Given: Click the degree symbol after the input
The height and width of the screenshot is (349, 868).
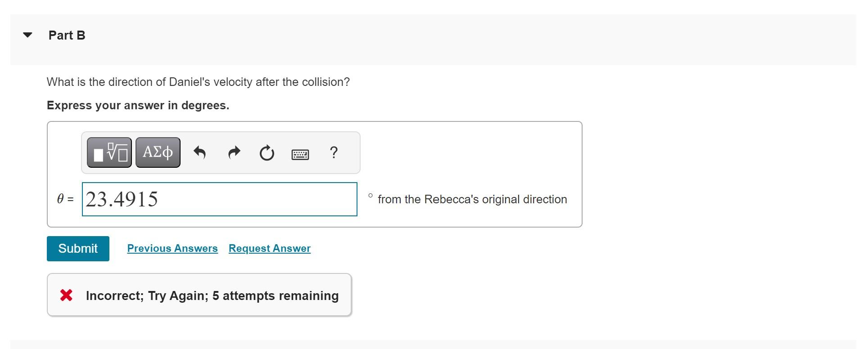Looking at the screenshot, I should (370, 196).
